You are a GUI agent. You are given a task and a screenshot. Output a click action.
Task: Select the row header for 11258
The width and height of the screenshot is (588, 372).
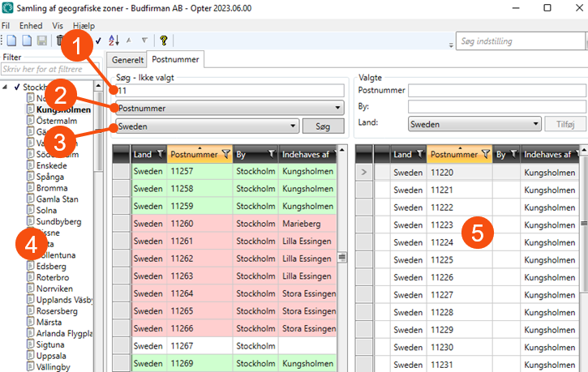(122, 189)
